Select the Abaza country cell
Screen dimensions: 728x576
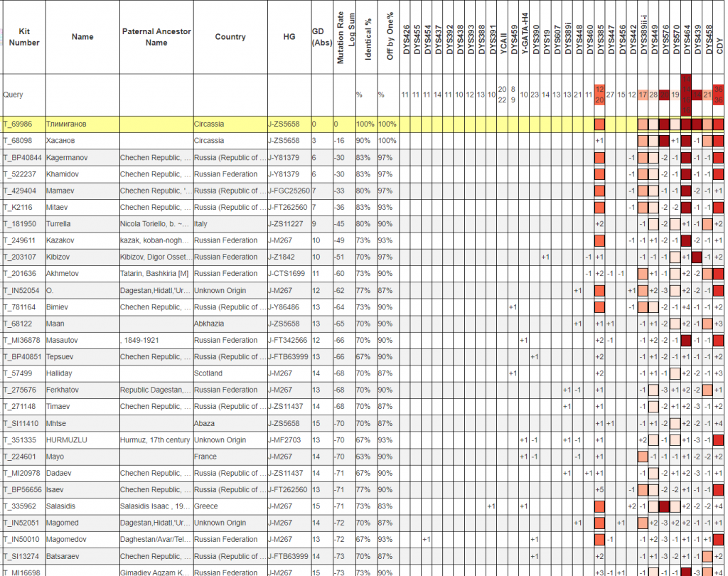205,423
